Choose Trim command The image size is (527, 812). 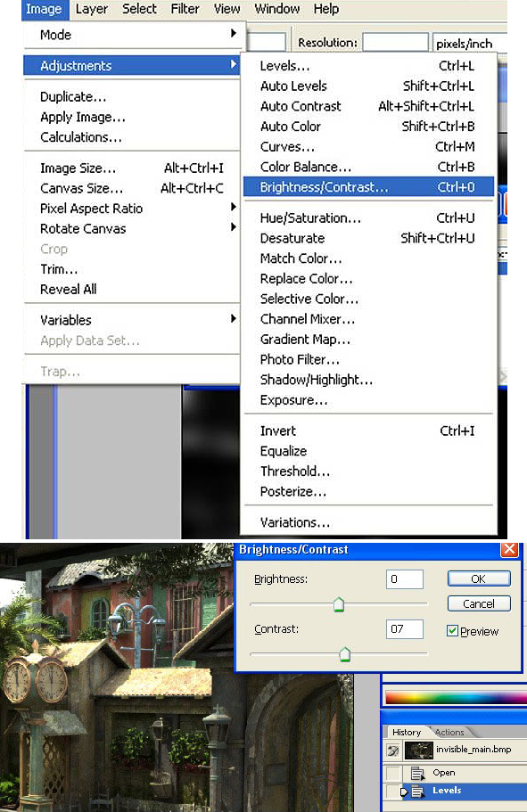click(132, 269)
